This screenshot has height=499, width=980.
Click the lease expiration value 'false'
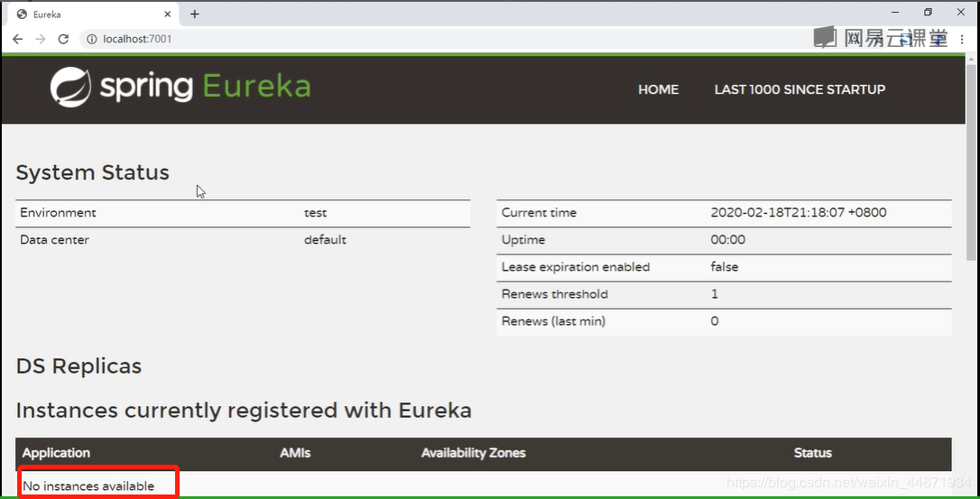pyautogui.click(x=725, y=267)
